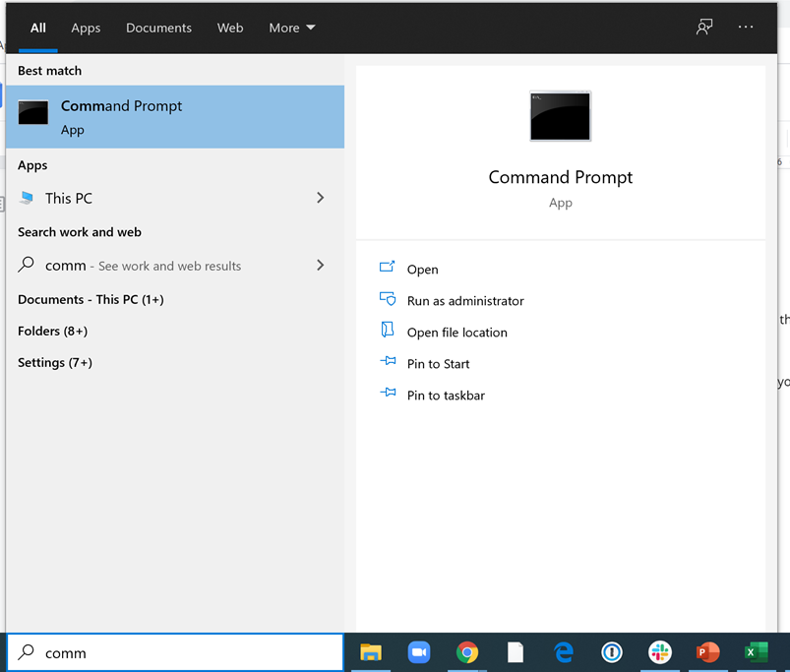The width and height of the screenshot is (790, 672).
Task: Click the search box magnifier icon
Action: tap(26, 652)
